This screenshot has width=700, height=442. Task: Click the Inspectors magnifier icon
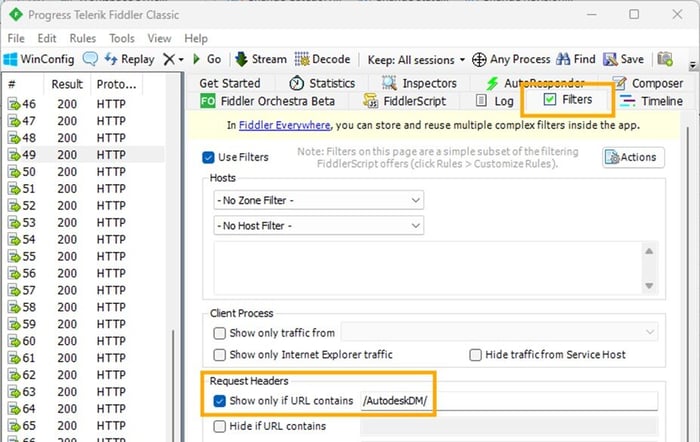(x=389, y=83)
